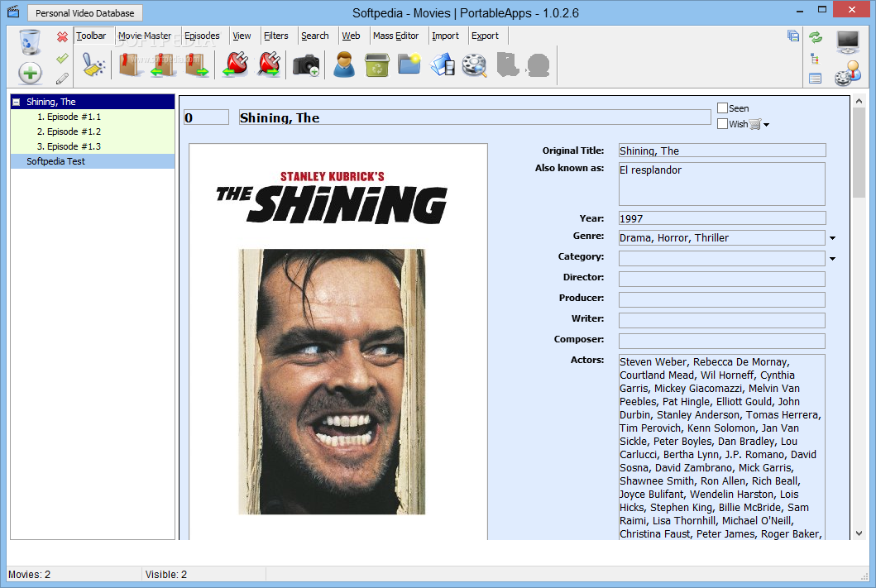Click the person user icon in toolbar

tap(344, 65)
